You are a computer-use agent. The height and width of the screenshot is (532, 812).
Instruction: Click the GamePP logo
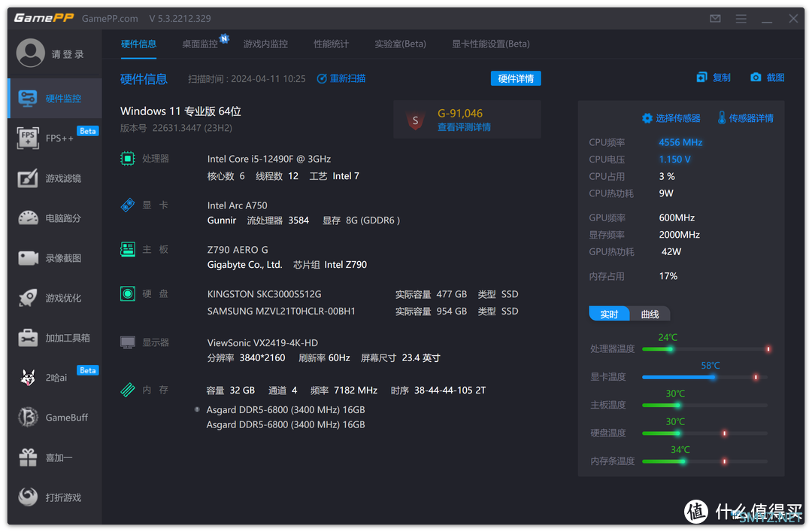tap(44, 18)
